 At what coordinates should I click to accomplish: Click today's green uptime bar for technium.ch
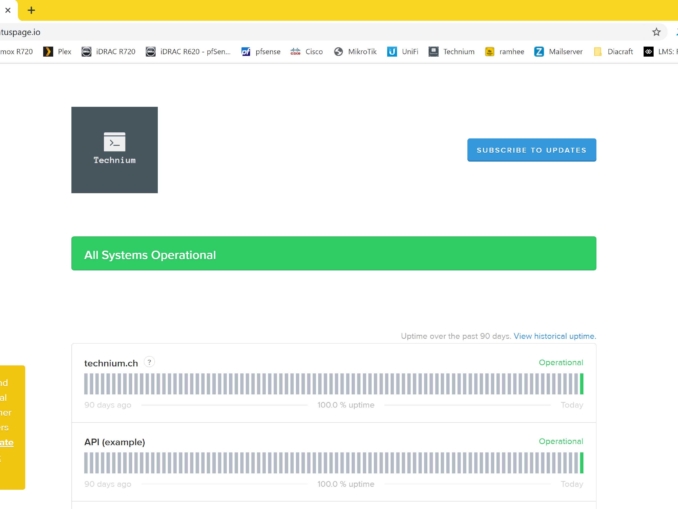click(581, 384)
